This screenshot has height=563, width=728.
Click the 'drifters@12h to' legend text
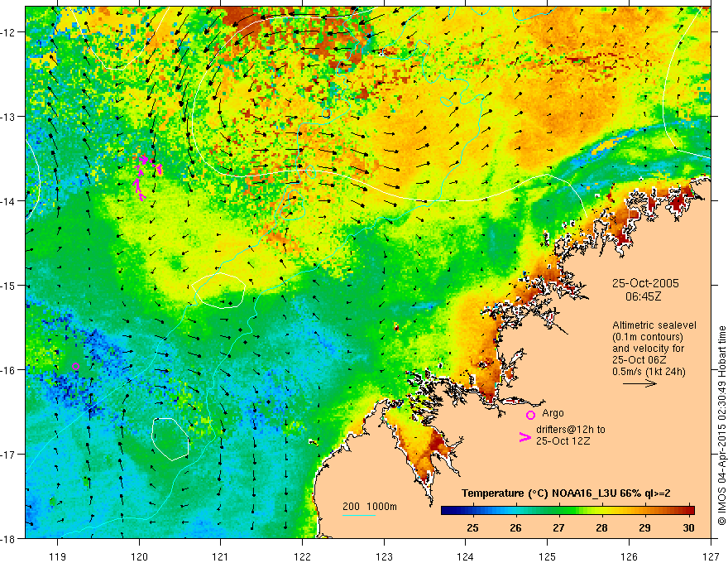[x=571, y=430]
